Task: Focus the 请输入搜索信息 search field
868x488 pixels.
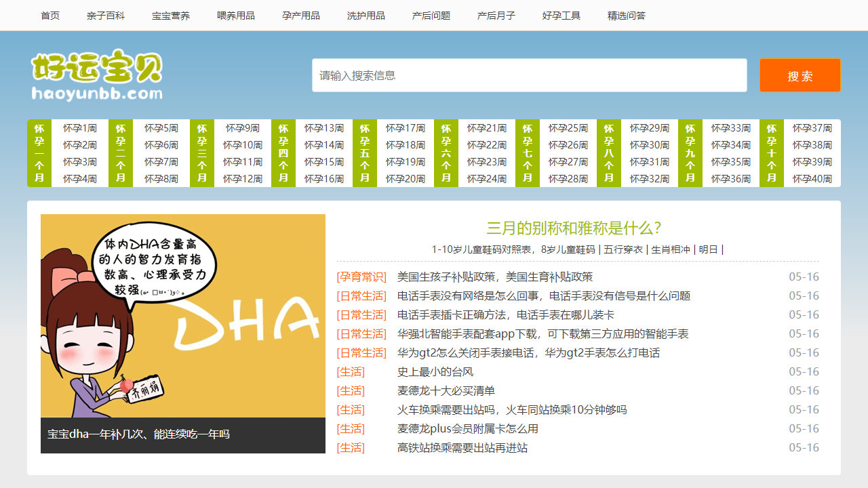Action: pyautogui.click(x=529, y=75)
